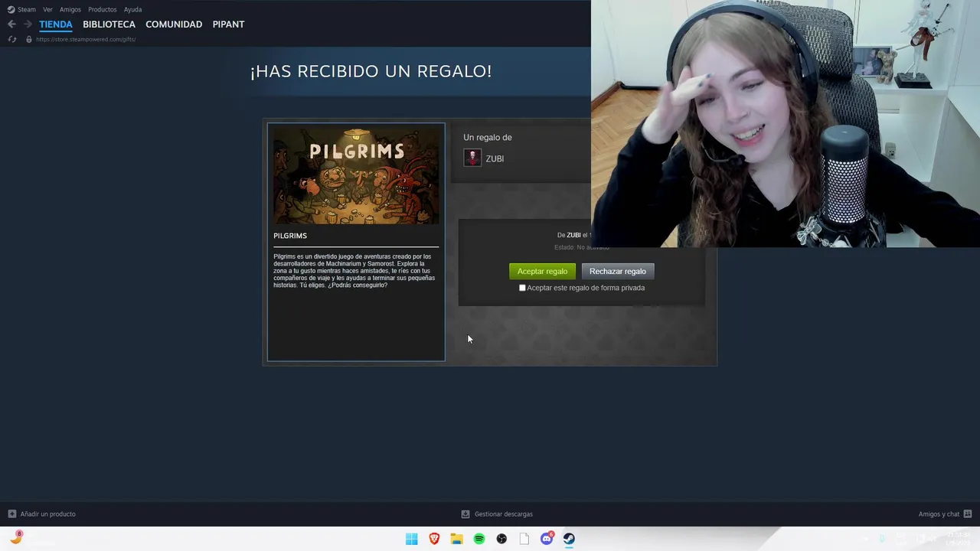Open the Productos menu
Screen dimensions: 980x551
103,9
